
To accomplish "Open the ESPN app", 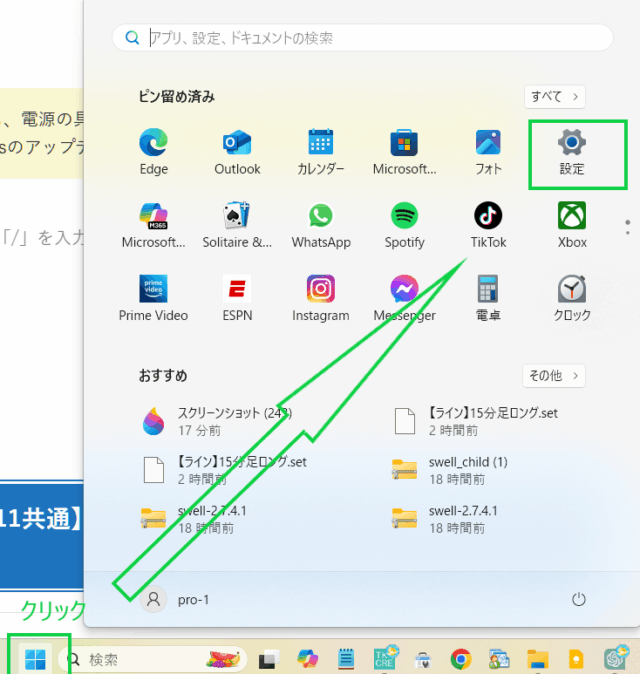I will coord(237,298).
